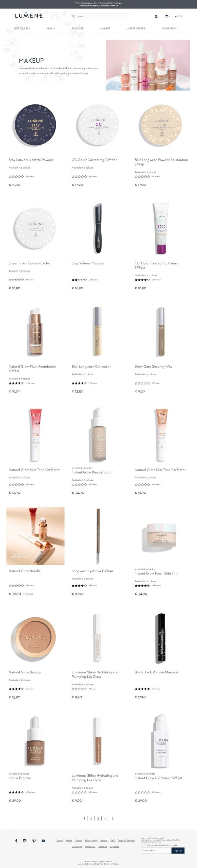Viewport: 197px width, 868px height.
Task: Open the user account icon
Action: [156, 16]
